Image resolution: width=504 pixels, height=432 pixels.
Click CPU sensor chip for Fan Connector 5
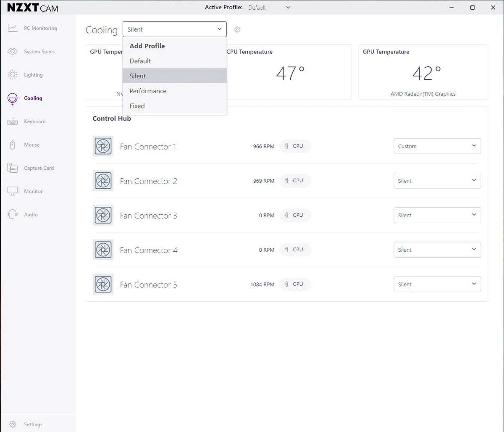point(295,284)
